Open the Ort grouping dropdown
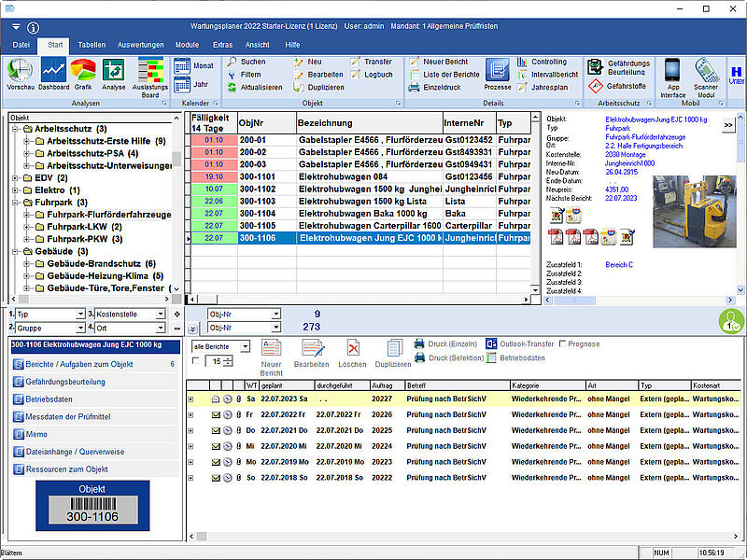The image size is (747, 560). click(161, 329)
